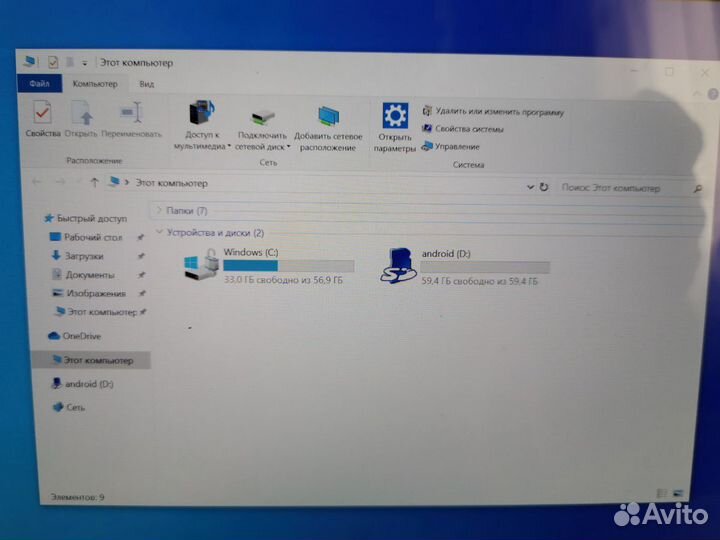Click the Windows (C:) usage bar
The width and height of the screenshot is (720, 540).
(289, 266)
